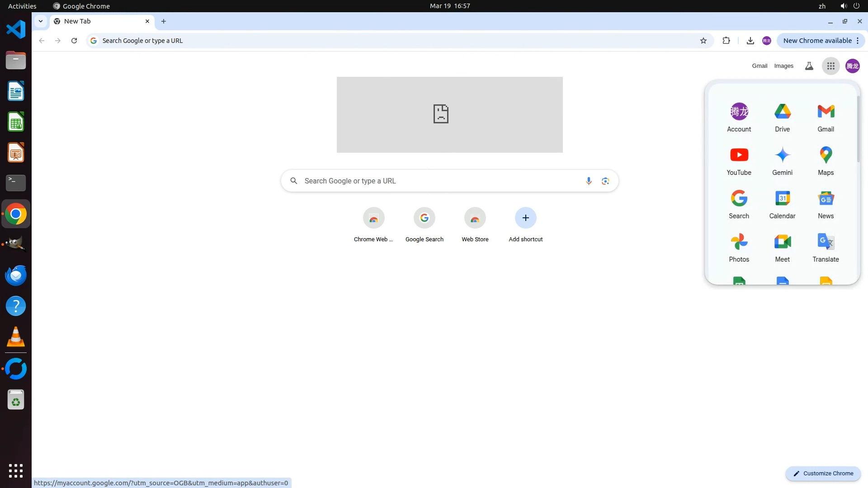Open Gemini in apps panel

click(x=782, y=160)
